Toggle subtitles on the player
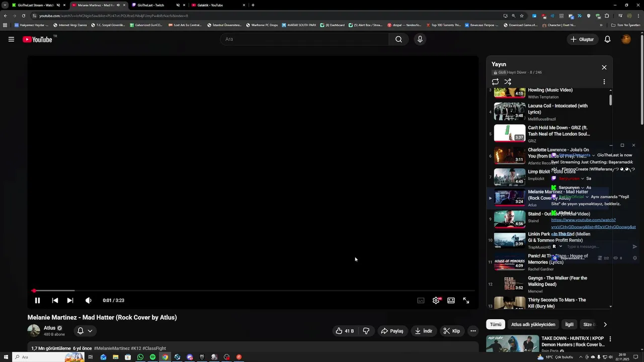 click(x=421, y=300)
